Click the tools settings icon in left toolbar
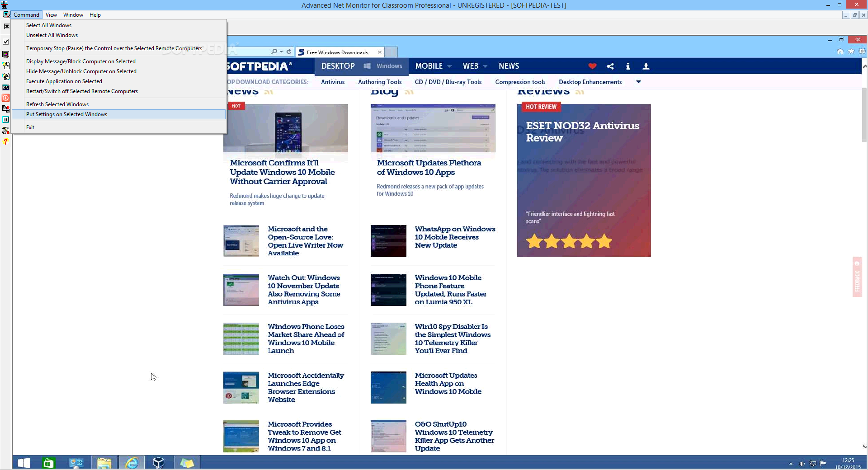 pos(6,131)
